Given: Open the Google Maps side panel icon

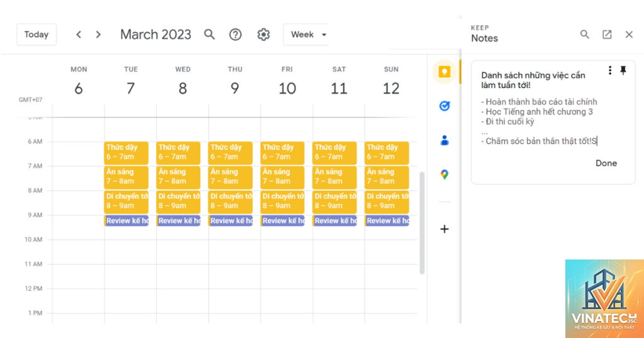Looking at the screenshot, I should (445, 175).
